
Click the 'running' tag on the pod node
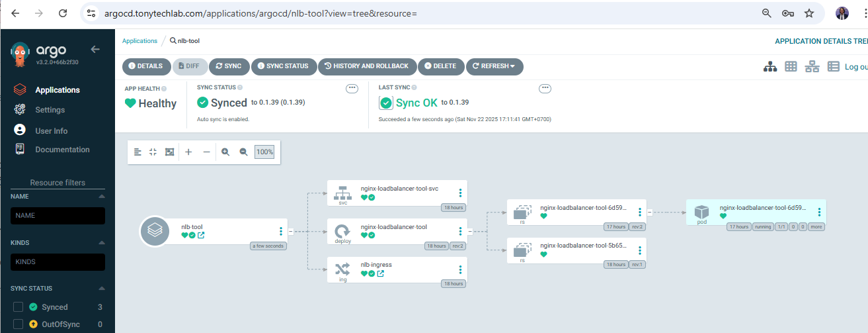click(x=763, y=226)
